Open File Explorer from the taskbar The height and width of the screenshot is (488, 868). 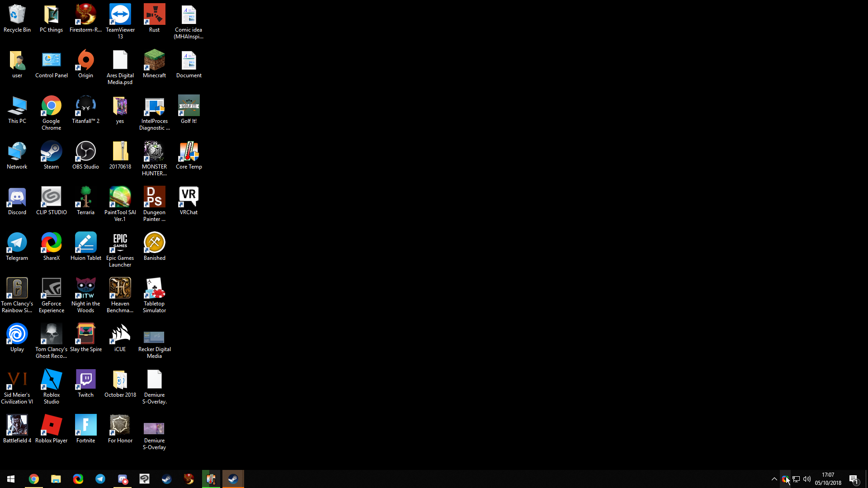(56, 479)
